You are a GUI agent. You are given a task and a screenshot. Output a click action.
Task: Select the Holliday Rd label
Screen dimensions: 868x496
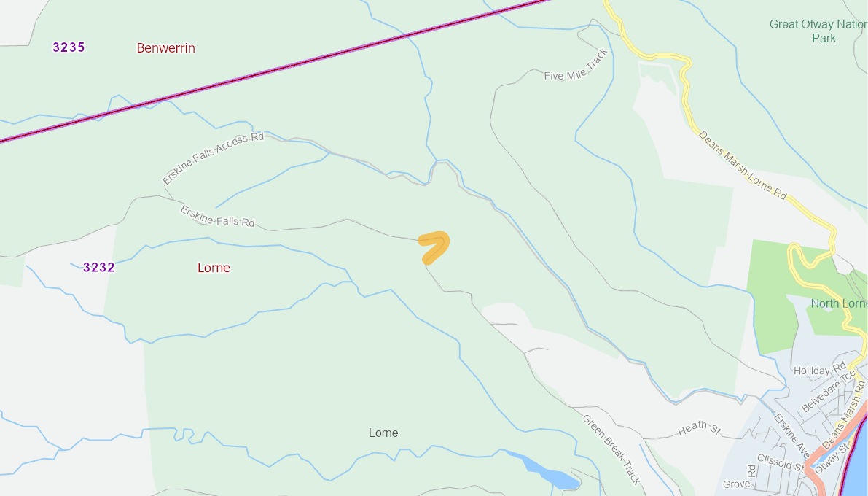[x=820, y=369]
